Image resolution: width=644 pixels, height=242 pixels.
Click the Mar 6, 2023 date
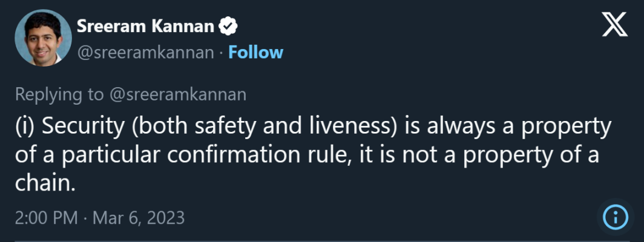point(138,217)
